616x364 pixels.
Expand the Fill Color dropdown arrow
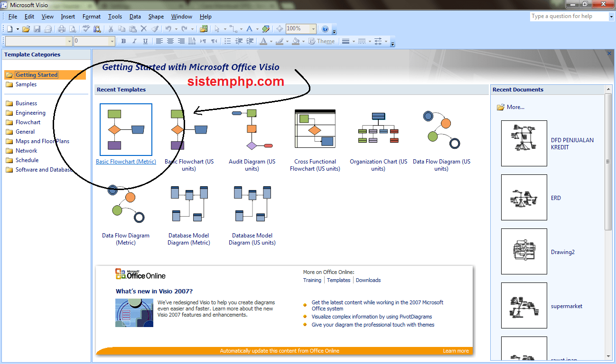(x=303, y=41)
